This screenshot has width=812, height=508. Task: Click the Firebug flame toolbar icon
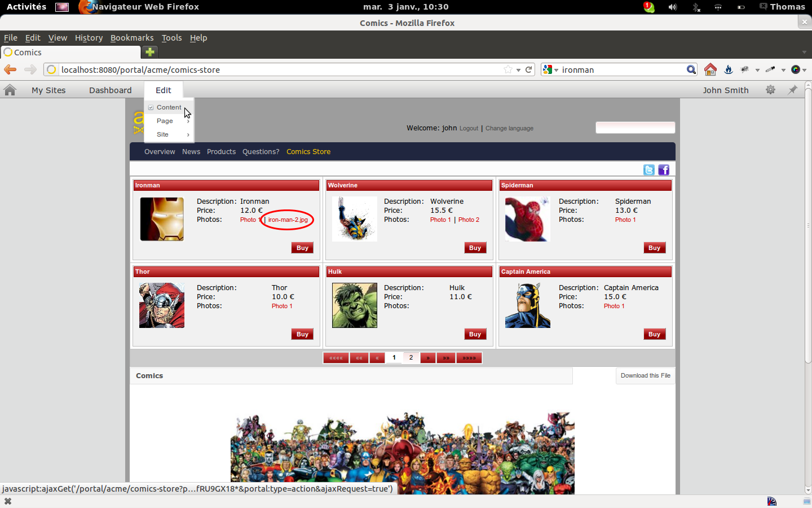[729, 69]
